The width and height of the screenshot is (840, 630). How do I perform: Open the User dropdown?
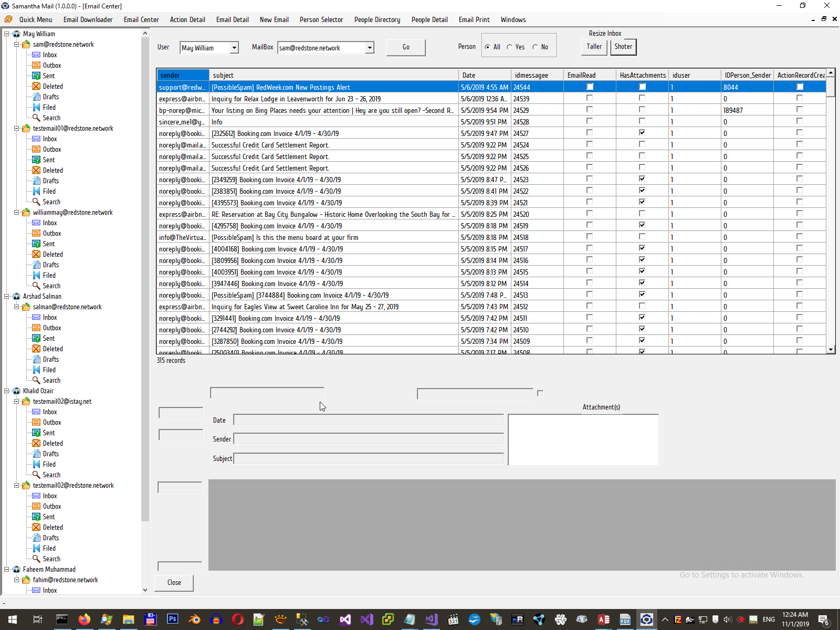[234, 48]
